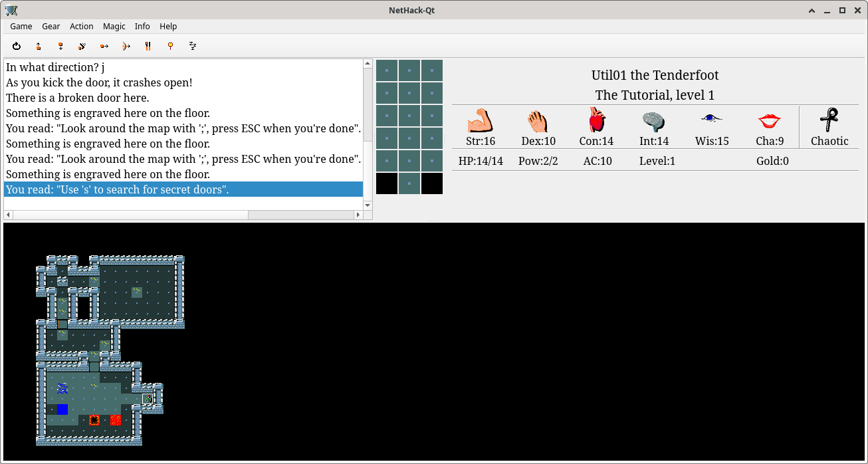
Task: Click the throw icon with right arrow
Action: (x=104, y=46)
